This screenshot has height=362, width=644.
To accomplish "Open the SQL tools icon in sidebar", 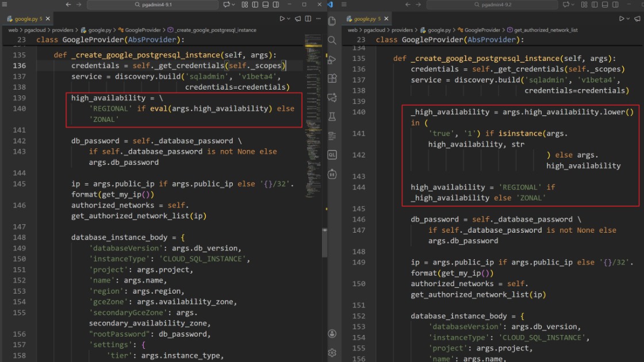I will pyautogui.click(x=332, y=155).
